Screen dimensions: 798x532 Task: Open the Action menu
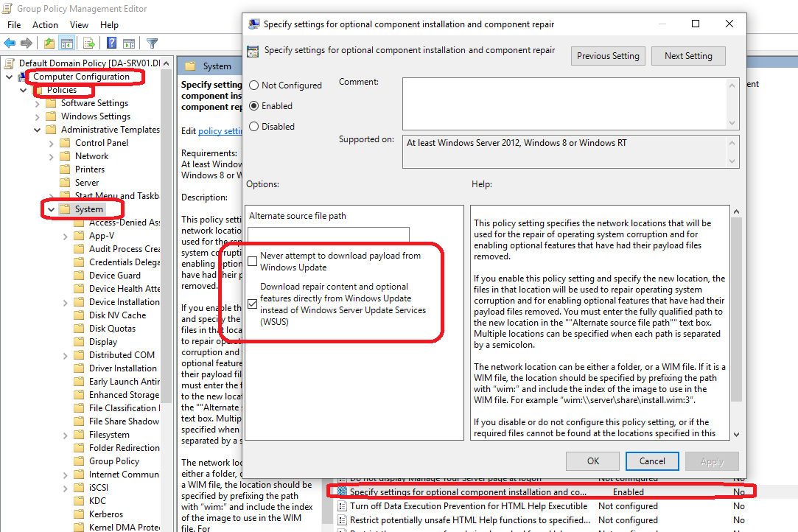click(45, 25)
